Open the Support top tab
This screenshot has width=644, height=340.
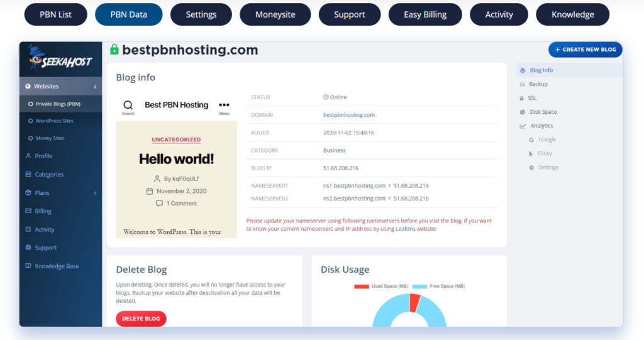click(350, 14)
